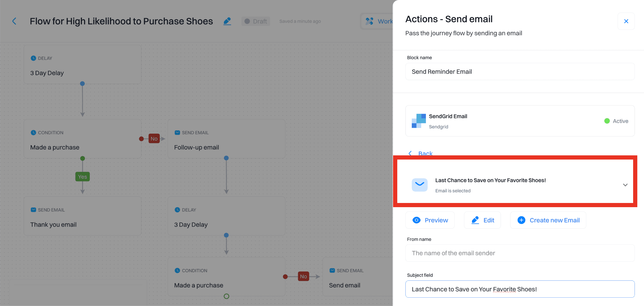
Task: Click the envelope icon of selected email
Action: pyautogui.click(x=420, y=185)
